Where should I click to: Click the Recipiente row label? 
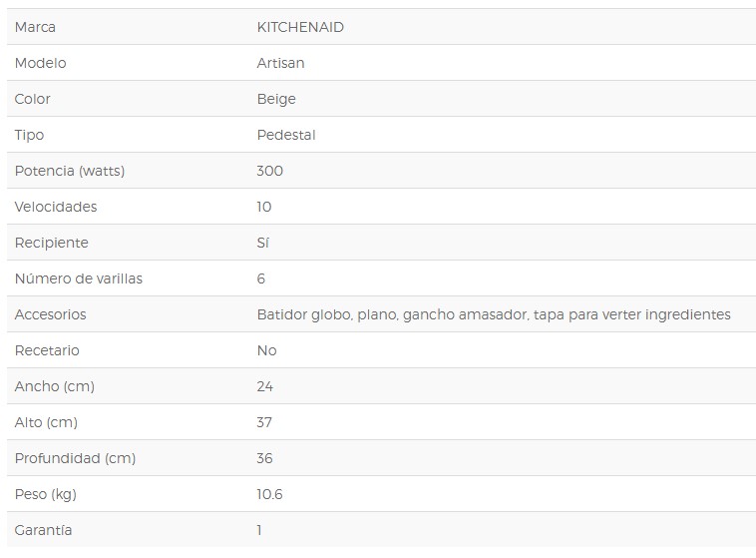52,243
